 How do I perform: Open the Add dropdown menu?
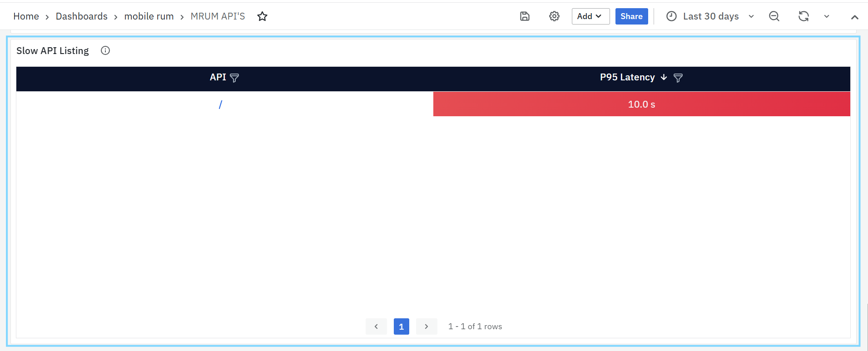(x=590, y=16)
